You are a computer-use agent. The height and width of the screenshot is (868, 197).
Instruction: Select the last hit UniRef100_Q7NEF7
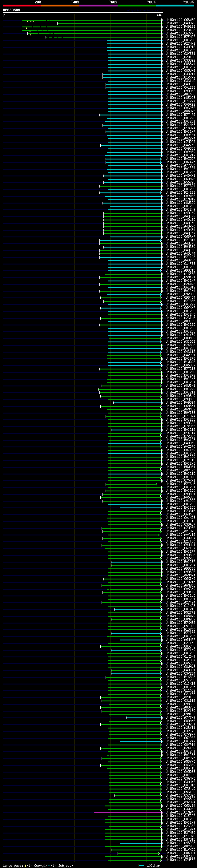[180, 860]
